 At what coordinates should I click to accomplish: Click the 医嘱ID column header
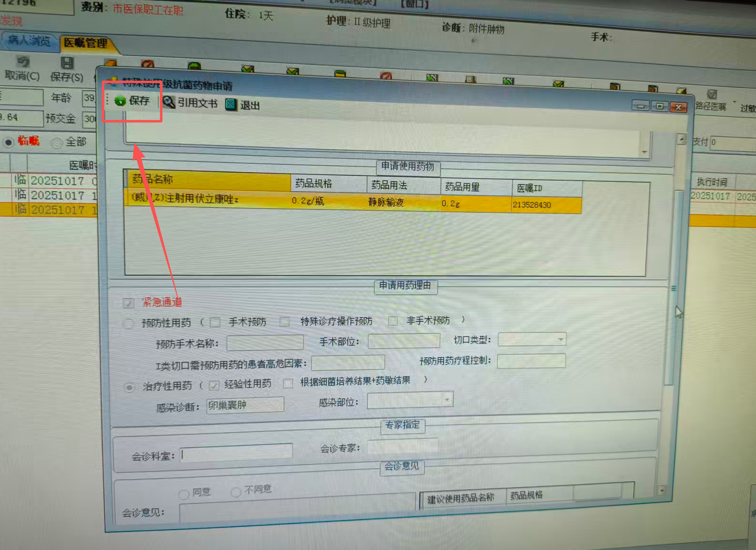click(547, 188)
